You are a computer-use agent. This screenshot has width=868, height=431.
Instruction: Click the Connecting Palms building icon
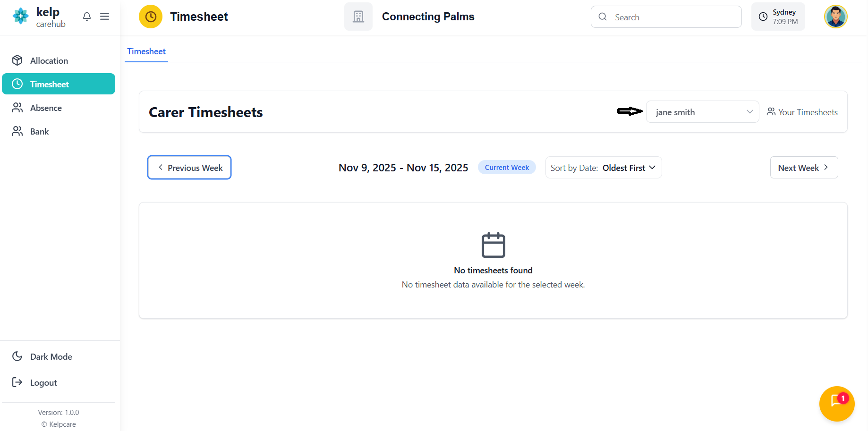(358, 17)
